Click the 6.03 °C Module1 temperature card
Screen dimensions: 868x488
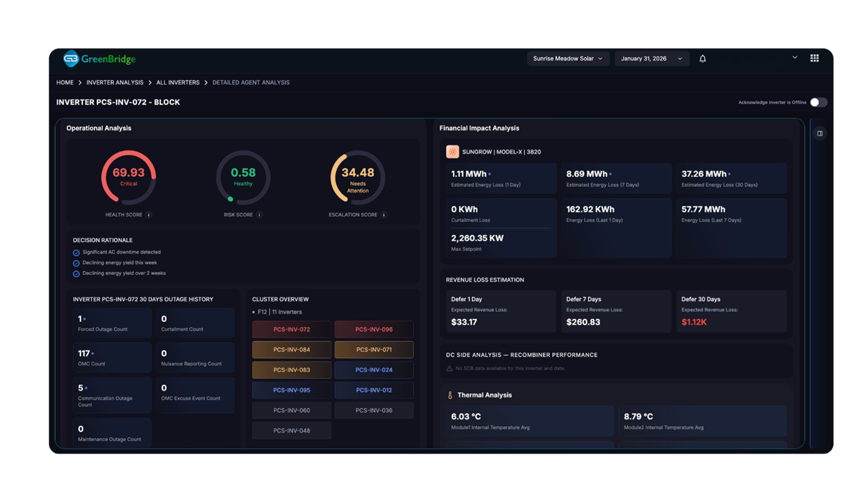(x=530, y=421)
